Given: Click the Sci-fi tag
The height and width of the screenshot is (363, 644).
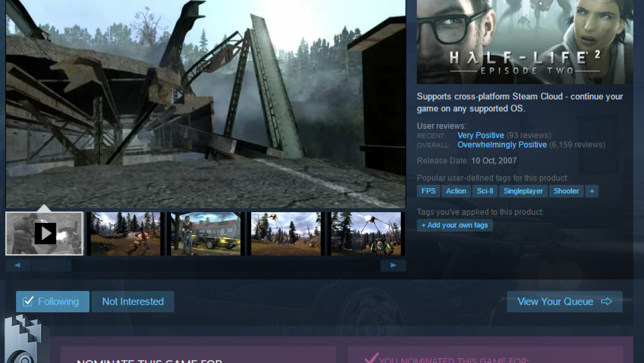Looking at the screenshot, I should tap(485, 191).
